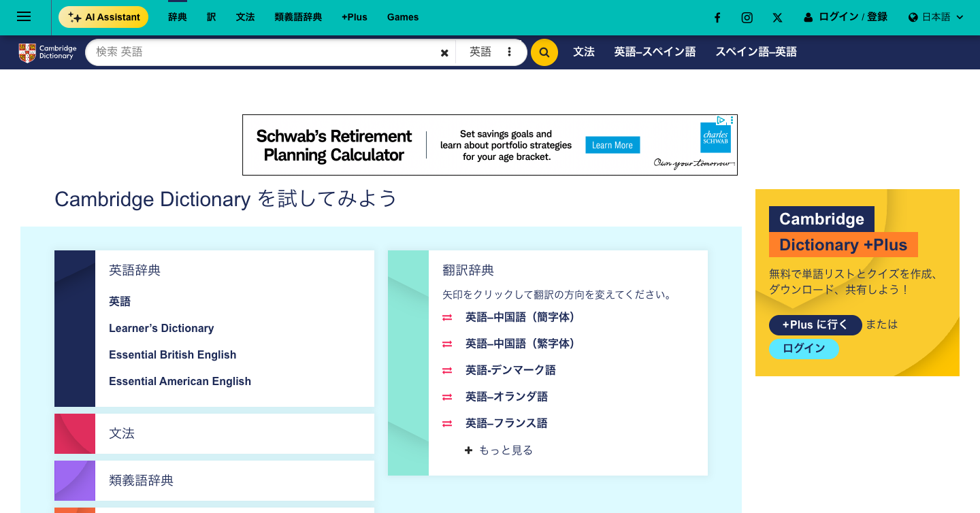Open the 英語 dictionary selector in search bar
The width and height of the screenshot is (980, 513).
tap(480, 52)
